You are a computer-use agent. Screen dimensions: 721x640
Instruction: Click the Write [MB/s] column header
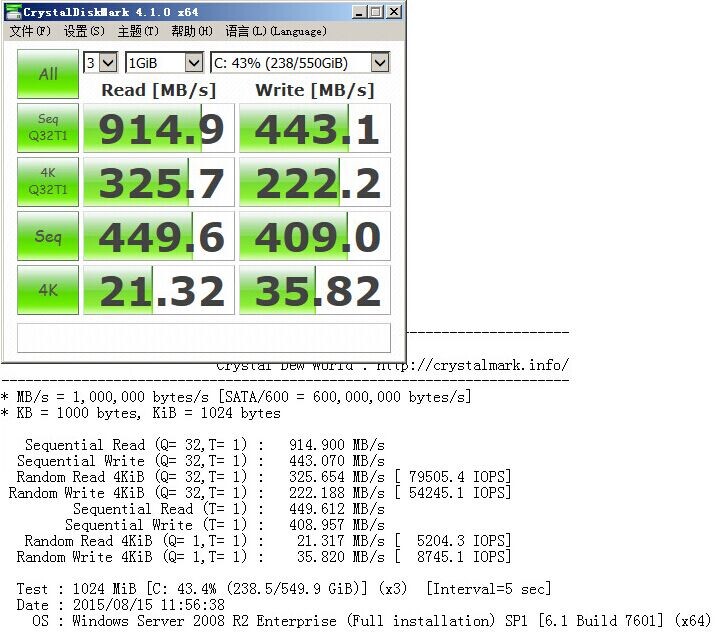315,90
